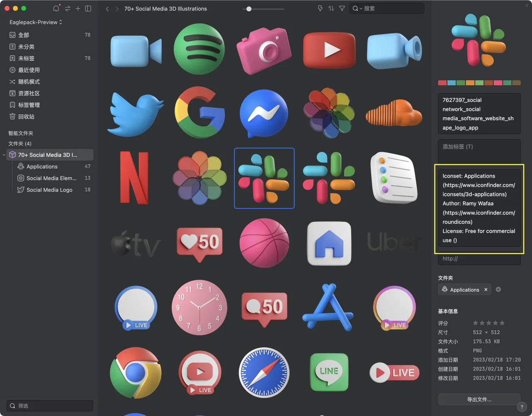Select the pink basketball Dribbble thumbnail
The width and height of the screenshot is (532, 416).
point(264,243)
